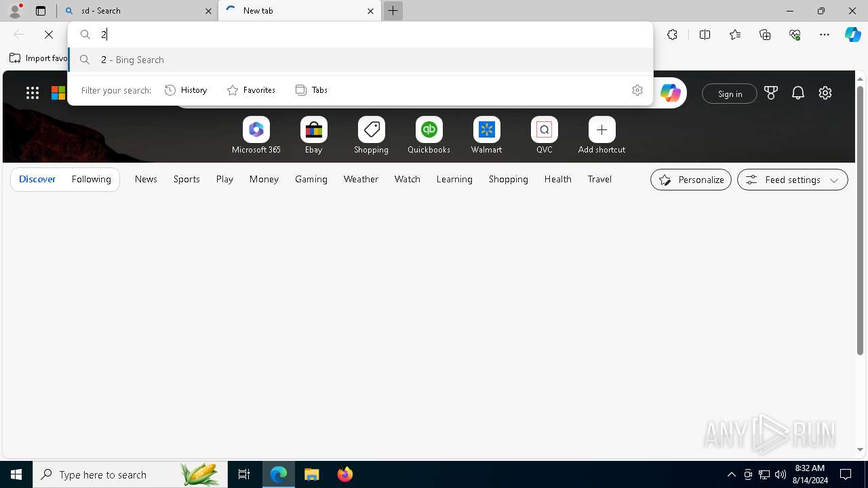Open Task View on the taskbar

click(x=244, y=474)
